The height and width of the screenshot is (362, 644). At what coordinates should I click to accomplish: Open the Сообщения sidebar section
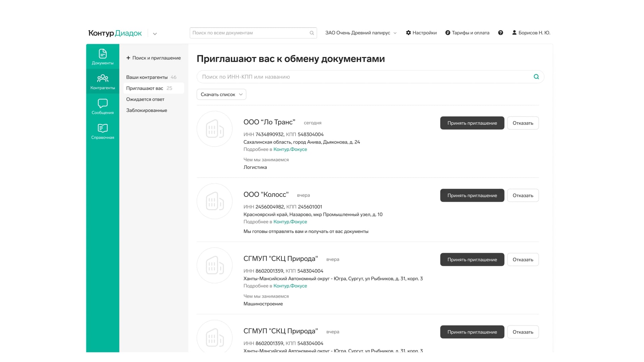coord(103,106)
